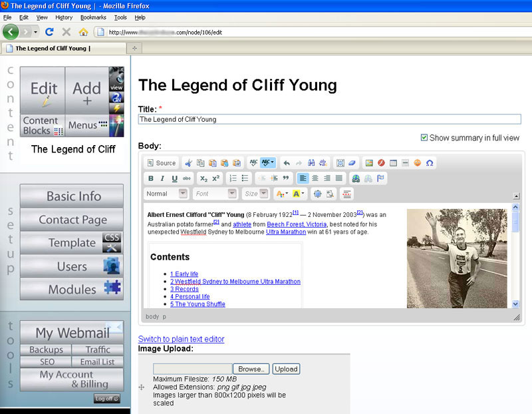This screenshot has width=532, height=414.
Task: Open the My Webmail tool
Action: (72, 333)
